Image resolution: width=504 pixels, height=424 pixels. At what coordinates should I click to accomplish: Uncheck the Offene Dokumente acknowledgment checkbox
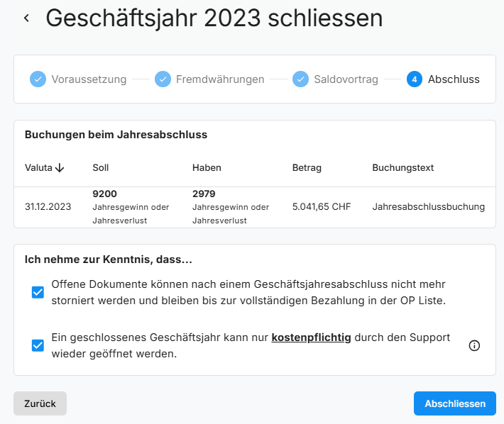tap(38, 292)
